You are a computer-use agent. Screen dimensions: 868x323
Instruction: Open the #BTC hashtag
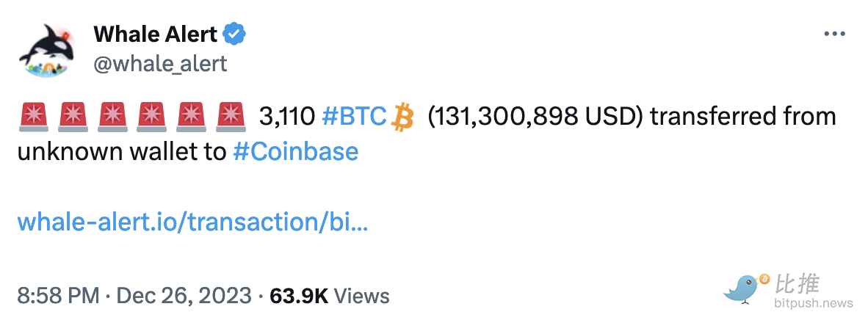[x=353, y=117]
